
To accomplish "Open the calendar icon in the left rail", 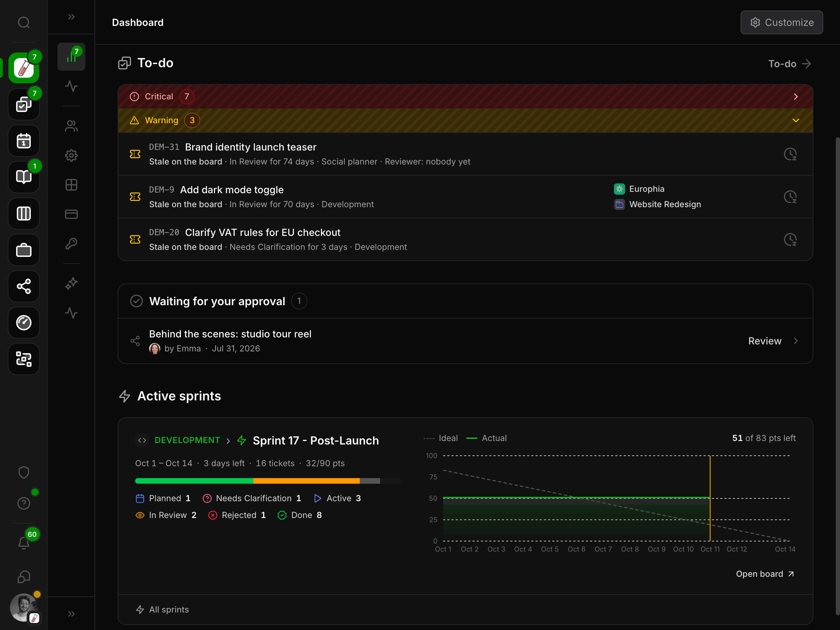I will 23,141.
